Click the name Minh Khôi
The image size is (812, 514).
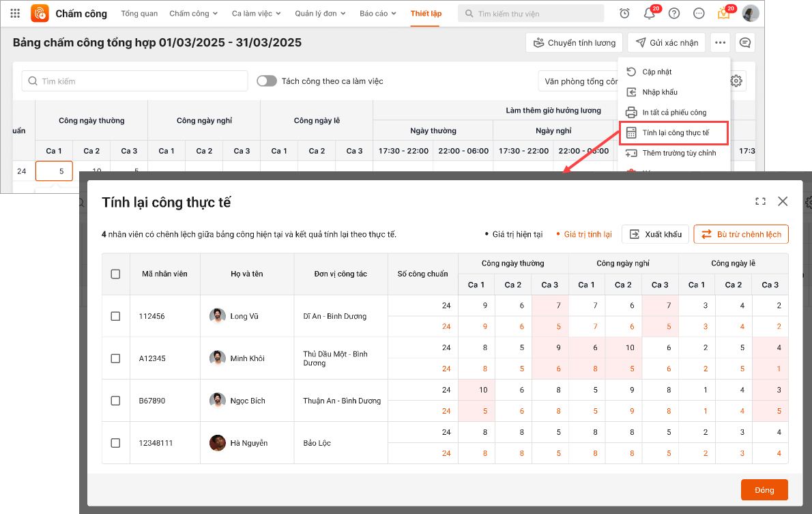pos(248,358)
